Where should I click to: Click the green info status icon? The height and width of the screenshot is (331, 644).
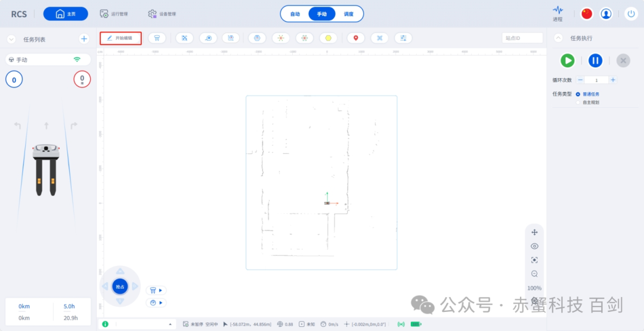105,324
